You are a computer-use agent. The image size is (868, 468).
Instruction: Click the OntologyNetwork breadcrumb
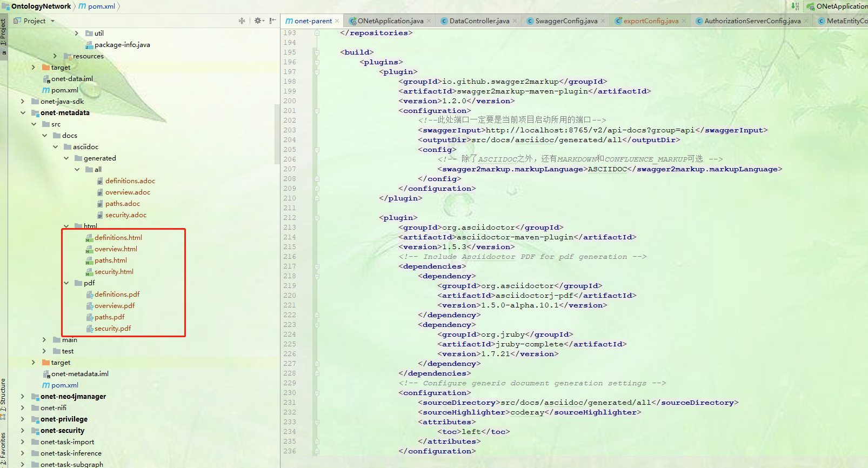[x=41, y=6]
